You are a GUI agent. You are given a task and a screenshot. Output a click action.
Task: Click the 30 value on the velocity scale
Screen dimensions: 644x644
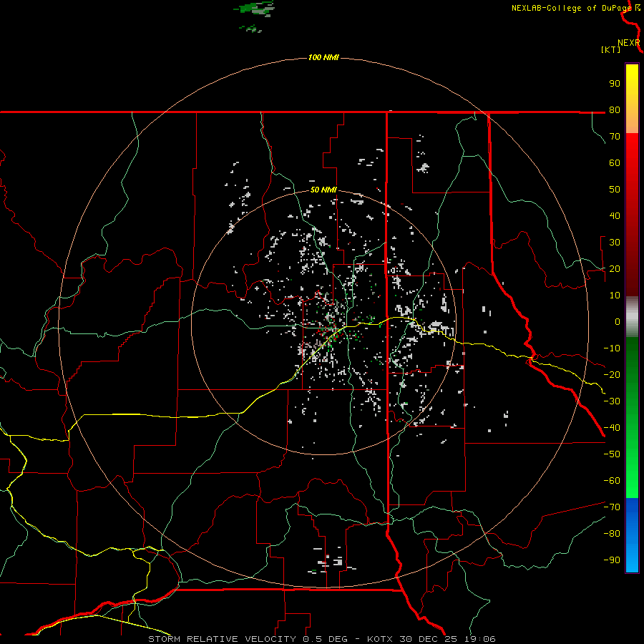(x=615, y=243)
